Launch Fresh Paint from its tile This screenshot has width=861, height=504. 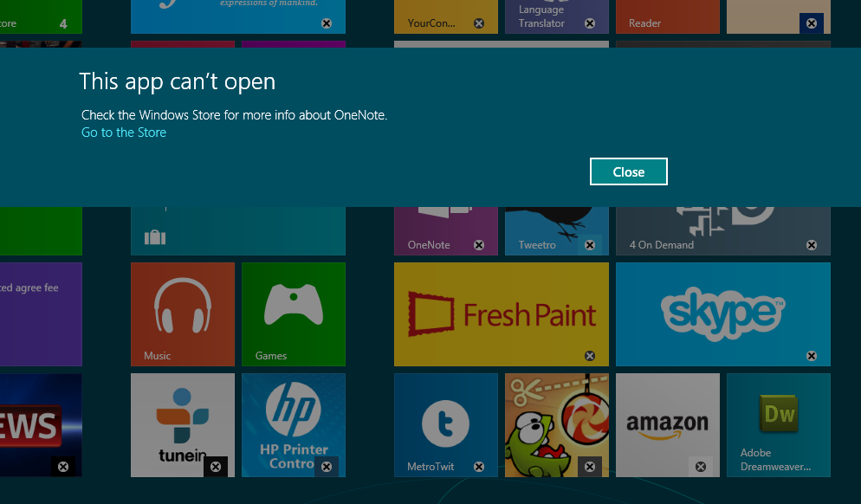(501, 314)
